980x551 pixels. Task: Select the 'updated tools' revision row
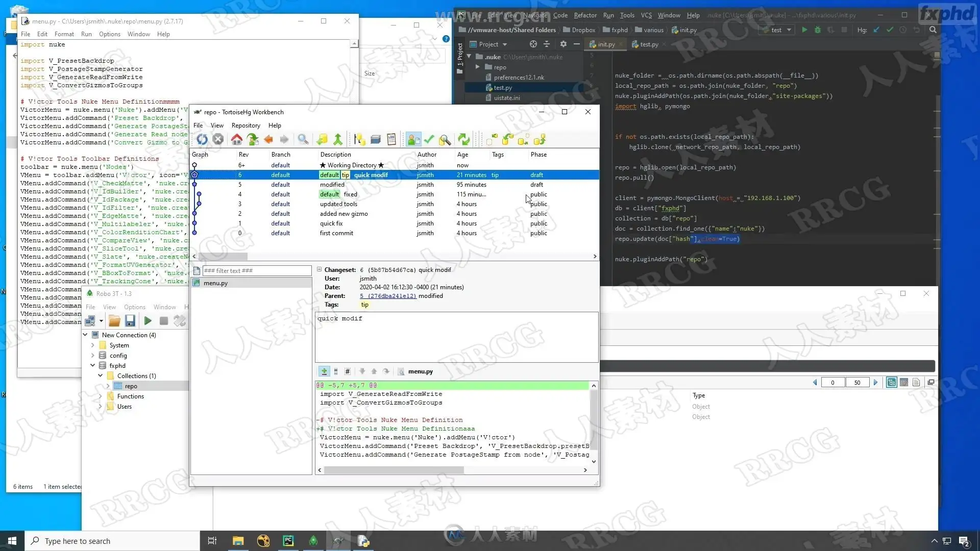338,204
